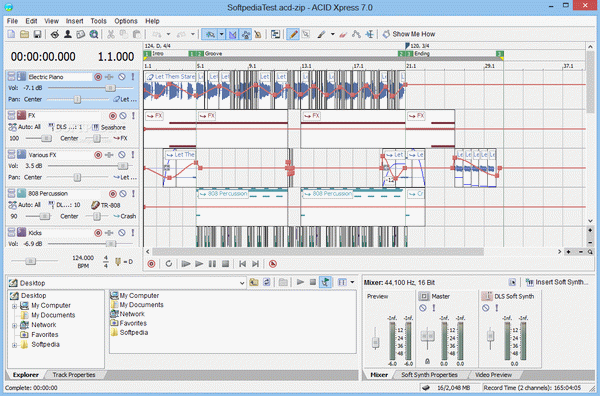Image resolution: width=600 pixels, height=396 pixels.
Task: Expand My Computer in Explorer tree
Action: point(15,306)
